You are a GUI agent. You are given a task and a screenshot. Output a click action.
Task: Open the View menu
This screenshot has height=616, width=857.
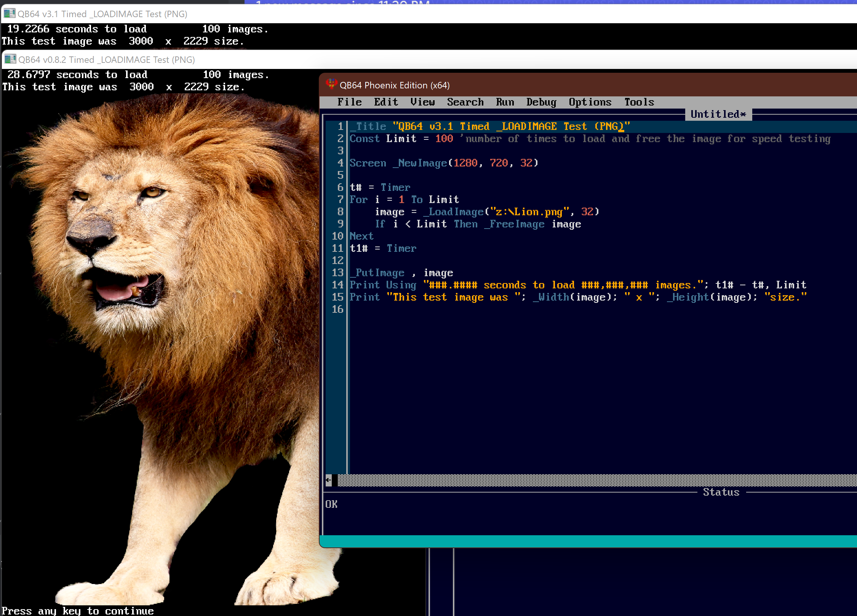pos(422,102)
